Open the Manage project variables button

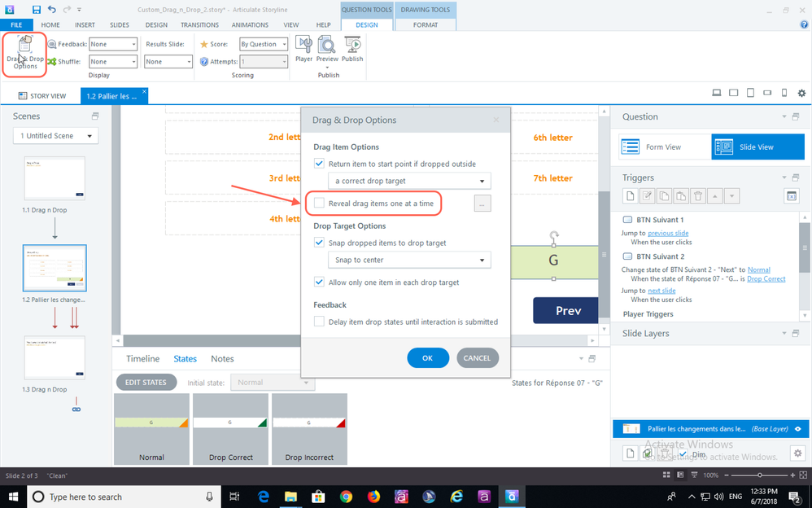click(792, 196)
